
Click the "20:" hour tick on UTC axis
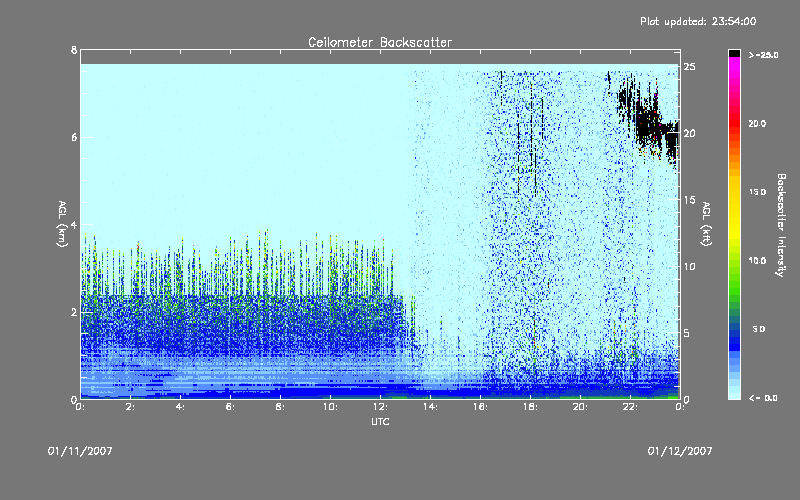[581, 407]
